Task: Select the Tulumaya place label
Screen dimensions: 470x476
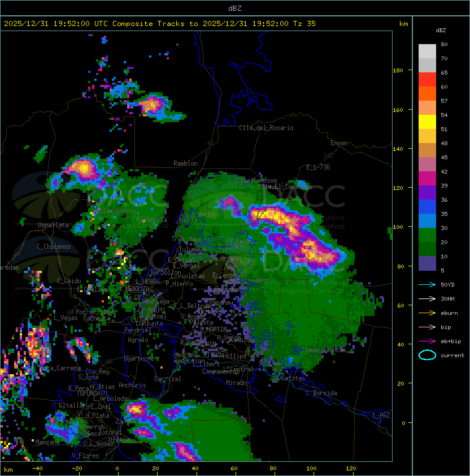Action: [193, 249]
